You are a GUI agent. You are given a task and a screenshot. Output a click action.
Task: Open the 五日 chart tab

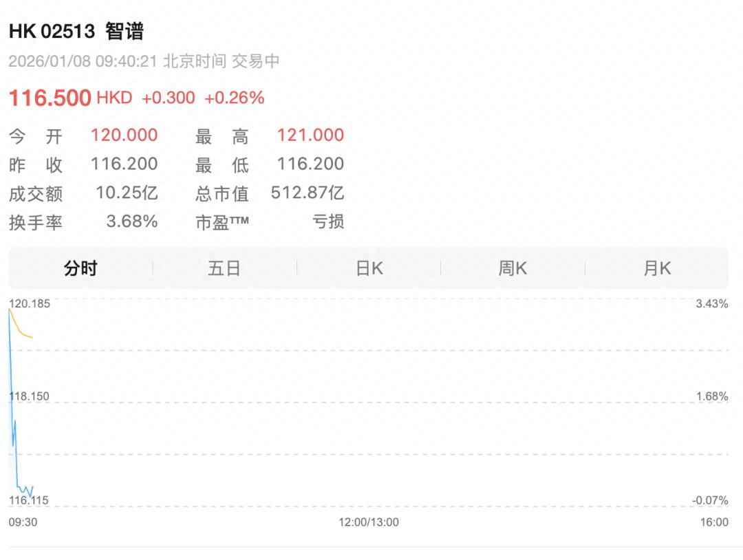coord(224,268)
